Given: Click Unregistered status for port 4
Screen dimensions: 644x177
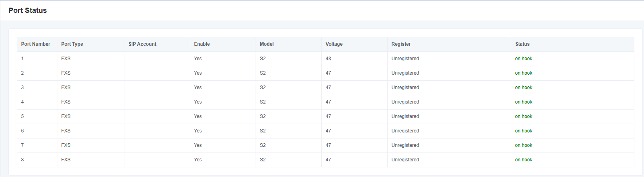Looking at the screenshot, I should coord(405,102).
